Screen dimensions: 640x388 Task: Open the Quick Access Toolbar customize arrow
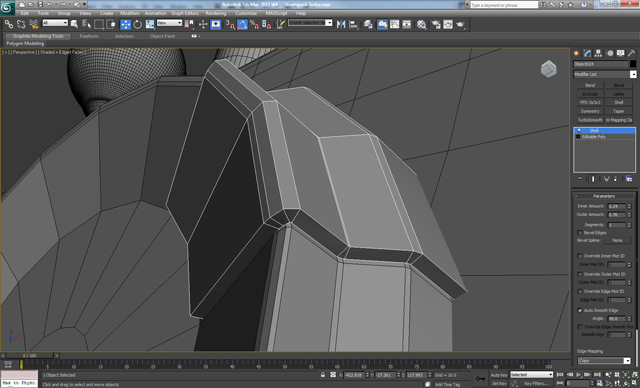pyautogui.click(x=84, y=4)
